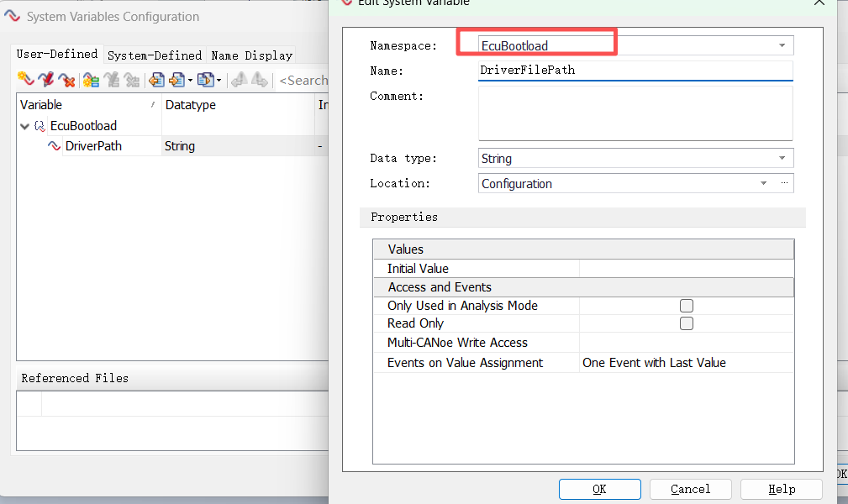Collapse the EcuBootload namespace node

pos(24,126)
